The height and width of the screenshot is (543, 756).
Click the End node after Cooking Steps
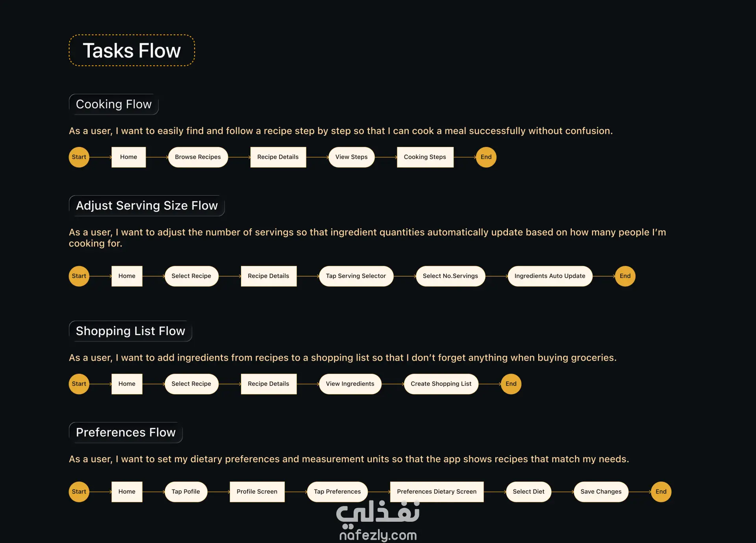486,157
